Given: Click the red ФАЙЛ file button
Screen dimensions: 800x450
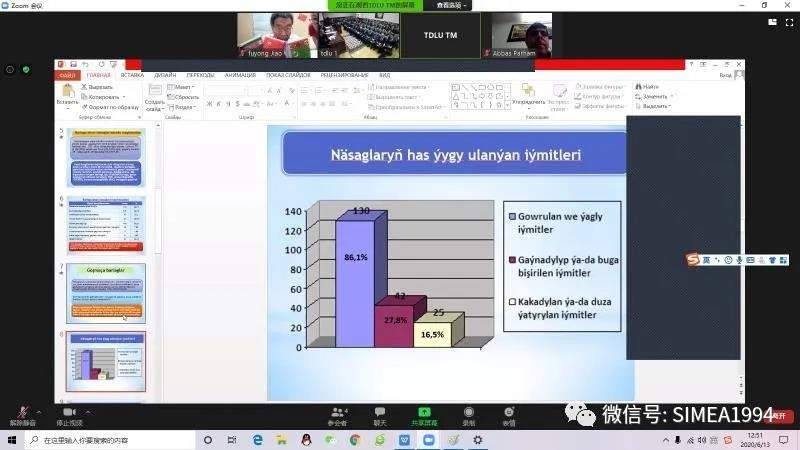Looking at the screenshot, I should (68, 75).
